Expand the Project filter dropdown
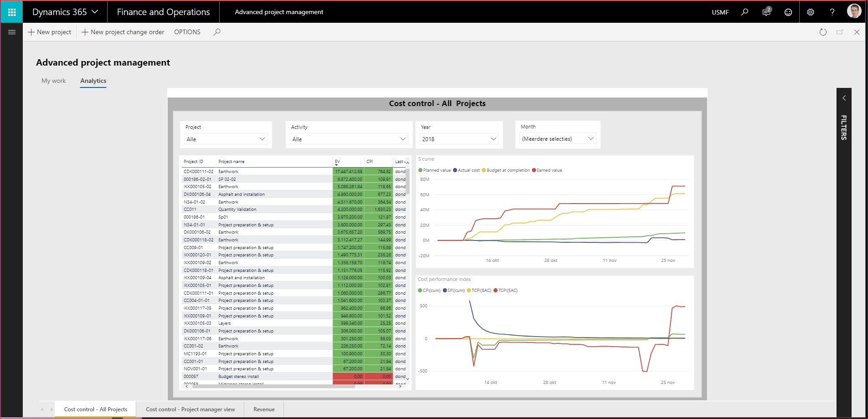Image resolution: width=868 pixels, height=419 pixels. pyautogui.click(x=226, y=139)
